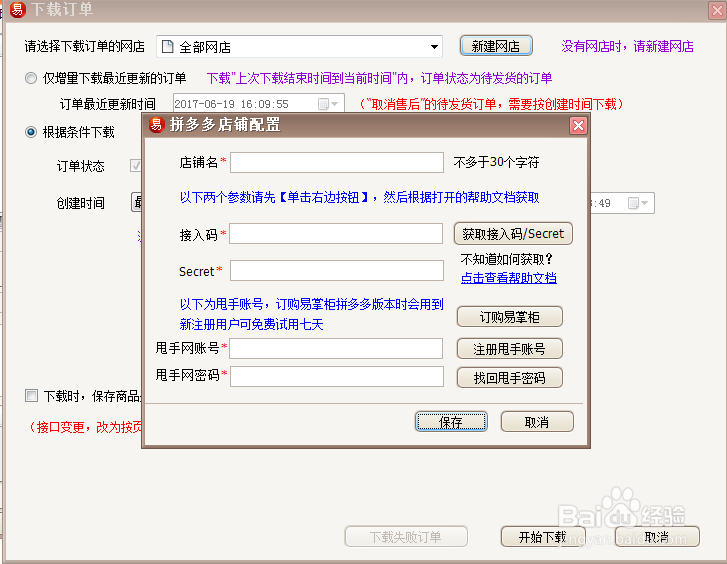The width and height of the screenshot is (727, 564).
Task: Click the 找回甩手密码 button
Action: coord(510,378)
